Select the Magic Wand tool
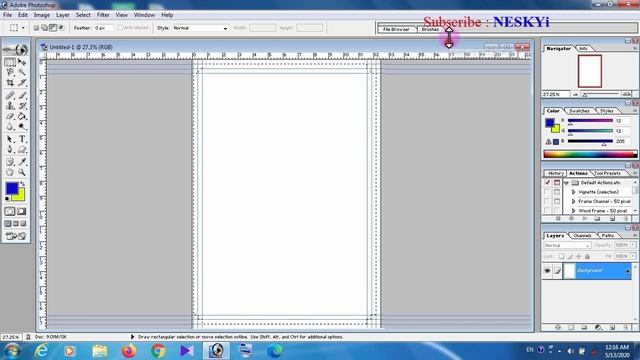This screenshot has height=360, width=640. pos(22,72)
